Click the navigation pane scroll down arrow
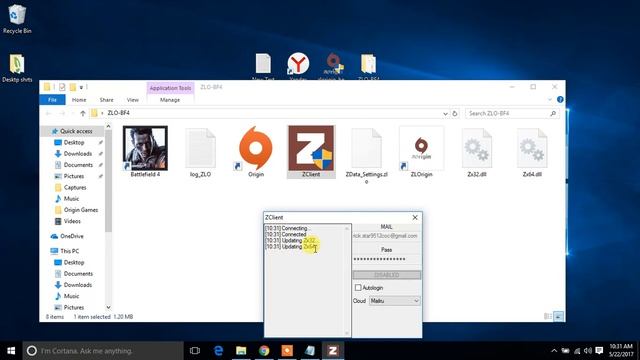 pos(108,307)
